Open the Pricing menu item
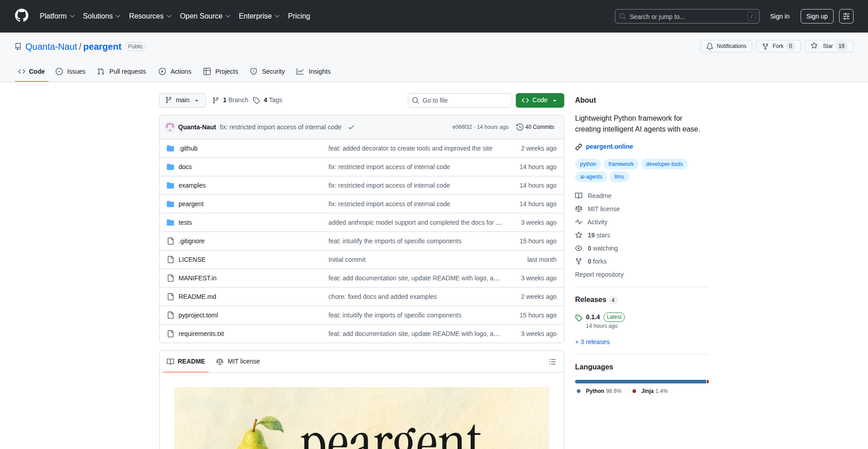Screen dimensions: 868x449 pyautogui.click(x=299, y=16)
